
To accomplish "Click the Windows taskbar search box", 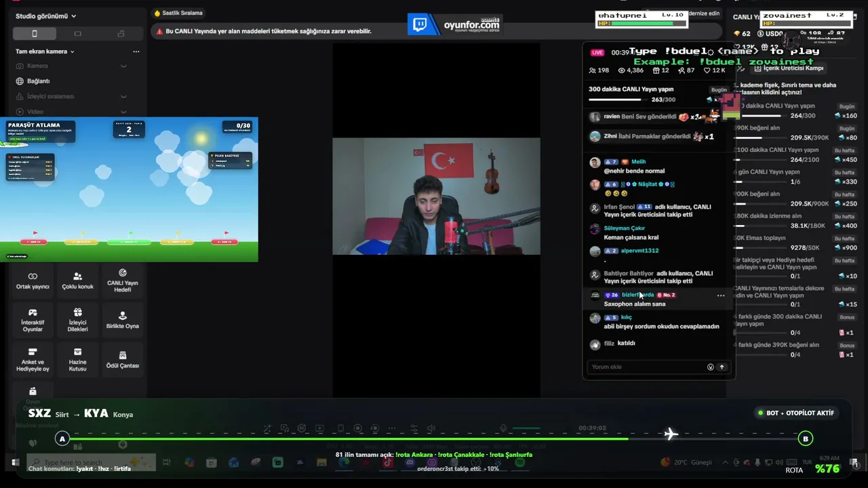I will click(x=91, y=462).
